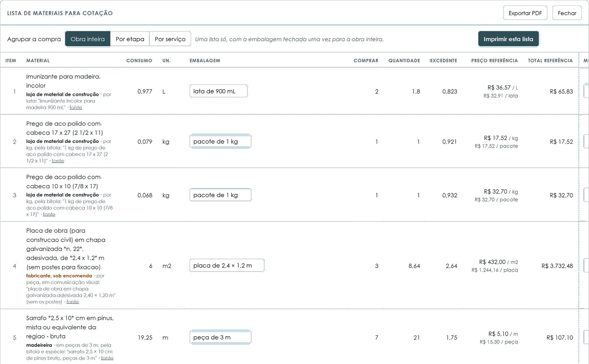Click the MATERIAL column header

click(38, 61)
